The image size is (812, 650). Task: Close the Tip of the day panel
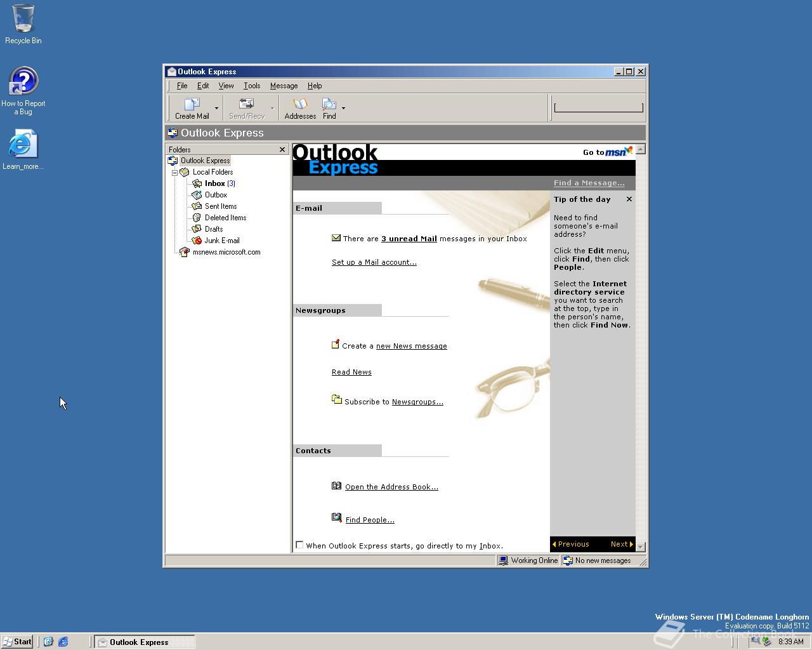(x=629, y=199)
